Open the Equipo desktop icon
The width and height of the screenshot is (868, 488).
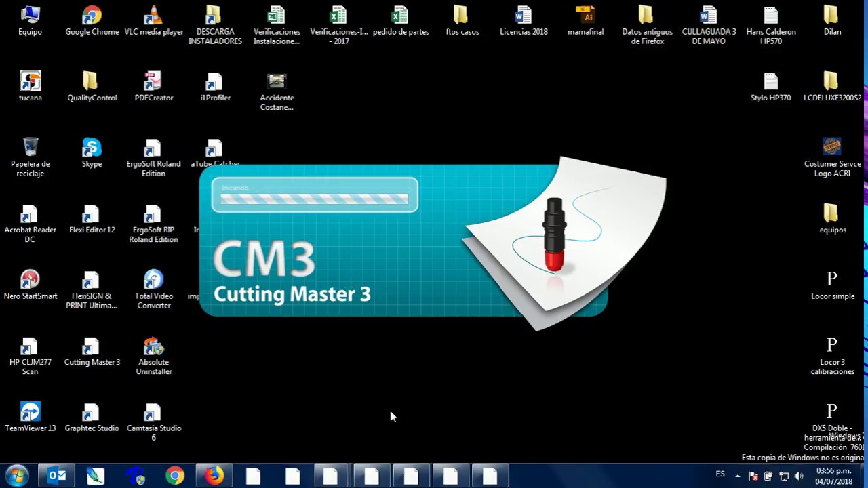tap(31, 21)
